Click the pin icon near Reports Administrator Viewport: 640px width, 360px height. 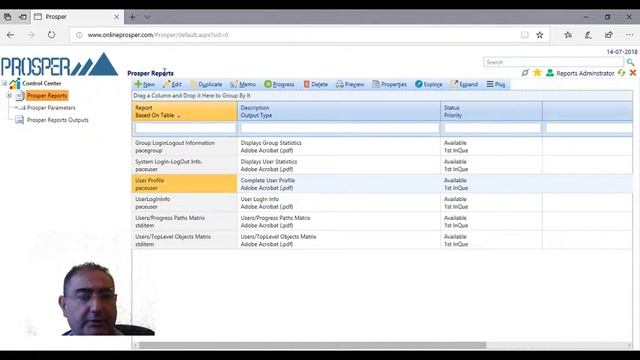[525, 73]
